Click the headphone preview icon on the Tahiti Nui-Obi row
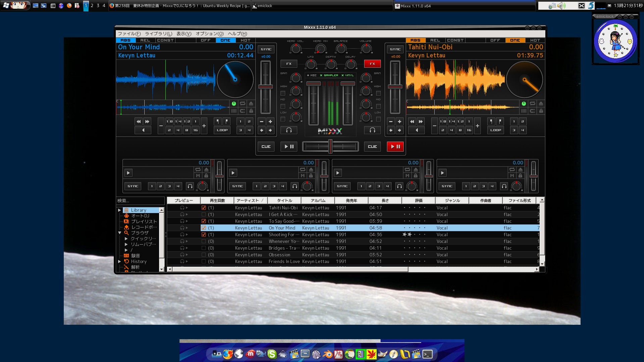This screenshot has height=362, width=644. tap(182, 208)
